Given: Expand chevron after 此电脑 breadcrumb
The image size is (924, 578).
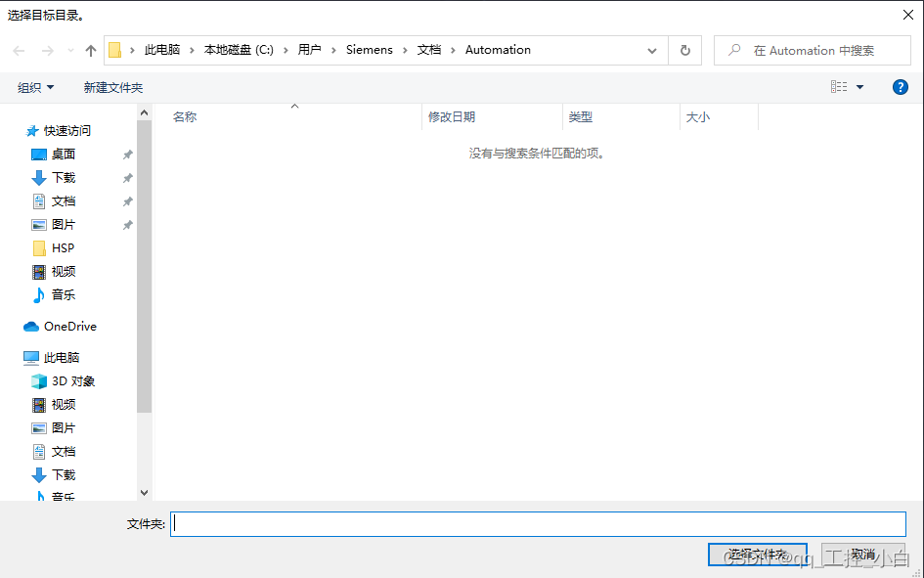Looking at the screenshot, I should tap(192, 50).
